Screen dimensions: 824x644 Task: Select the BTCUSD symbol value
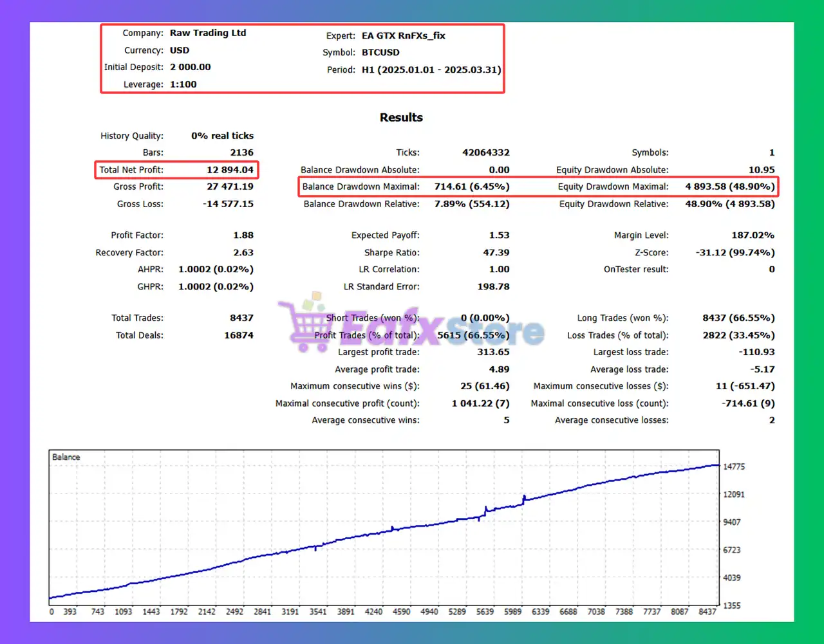380,52
